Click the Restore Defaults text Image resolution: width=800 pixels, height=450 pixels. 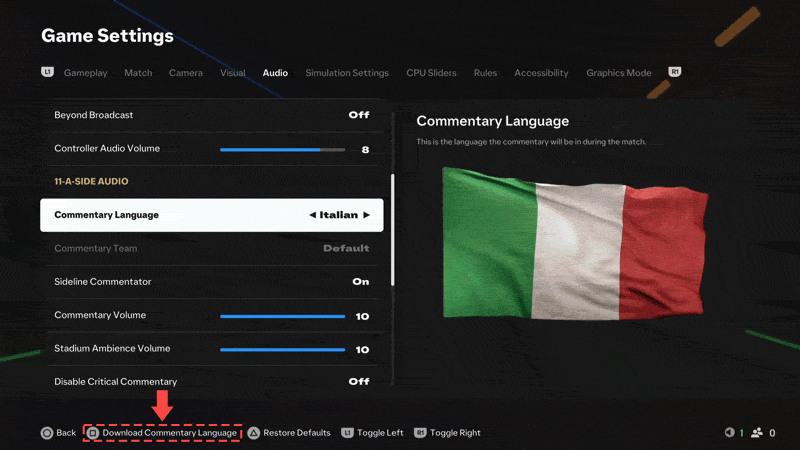296,433
